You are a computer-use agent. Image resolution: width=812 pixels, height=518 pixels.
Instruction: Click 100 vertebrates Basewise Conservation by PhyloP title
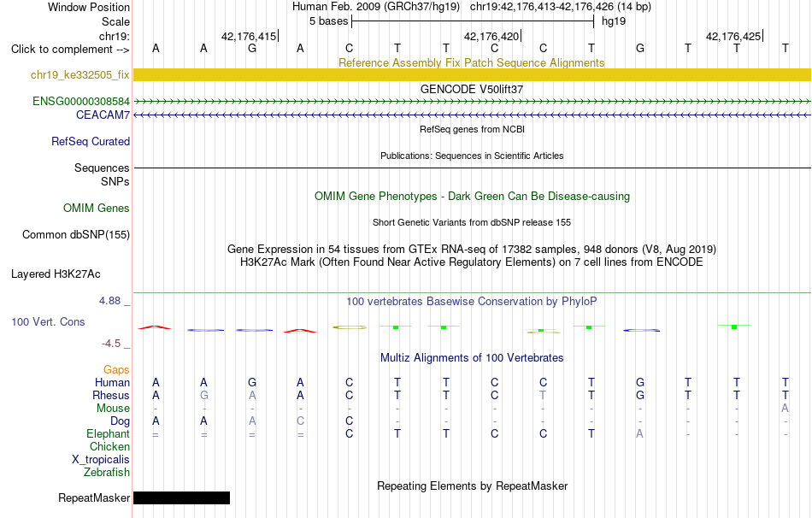[472, 302]
